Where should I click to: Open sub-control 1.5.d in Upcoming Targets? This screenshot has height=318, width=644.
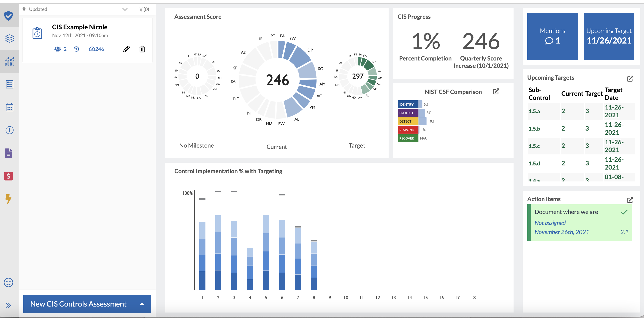point(534,163)
